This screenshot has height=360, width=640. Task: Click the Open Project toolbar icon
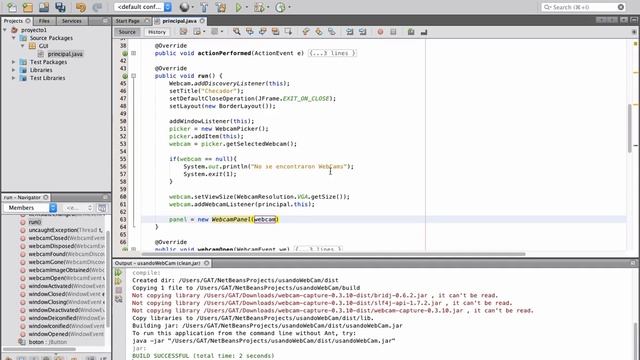44,7
